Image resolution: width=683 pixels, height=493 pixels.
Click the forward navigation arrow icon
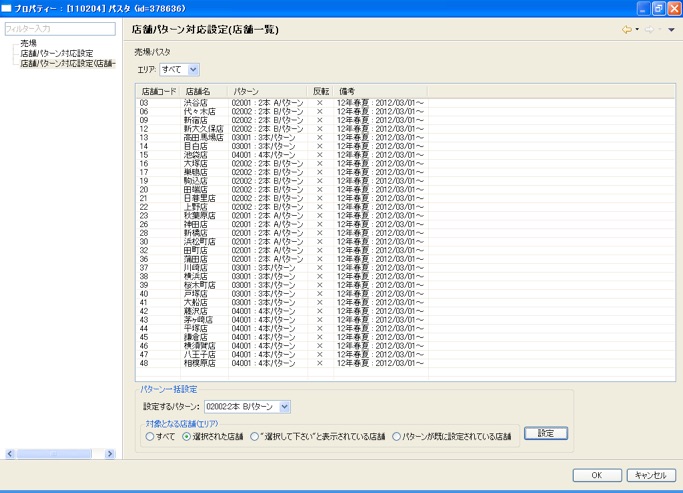(650, 30)
